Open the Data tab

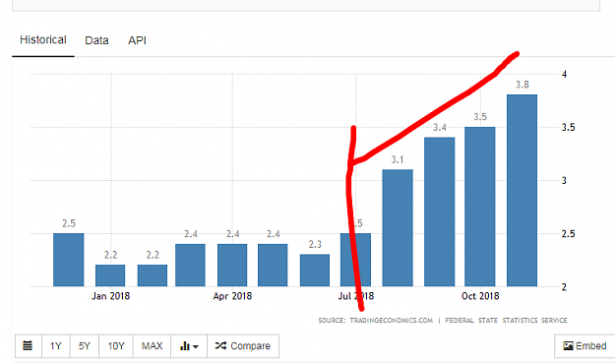[x=96, y=40]
